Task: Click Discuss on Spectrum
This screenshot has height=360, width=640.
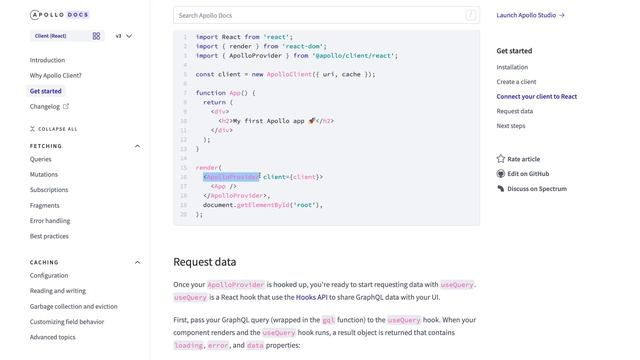Action: tap(537, 189)
